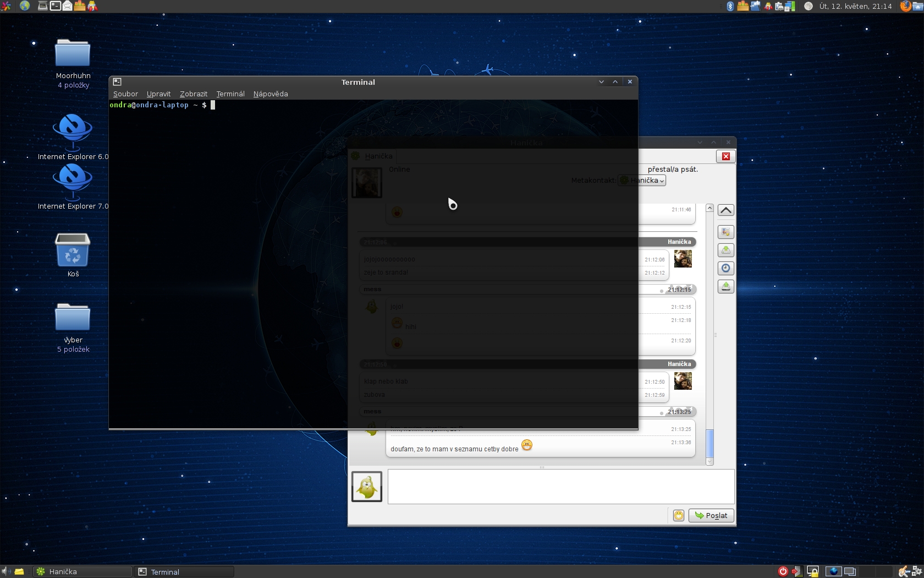Viewport: 924px width, 578px height.
Task: Open the Terminál menu in Terminal
Action: tap(230, 94)
